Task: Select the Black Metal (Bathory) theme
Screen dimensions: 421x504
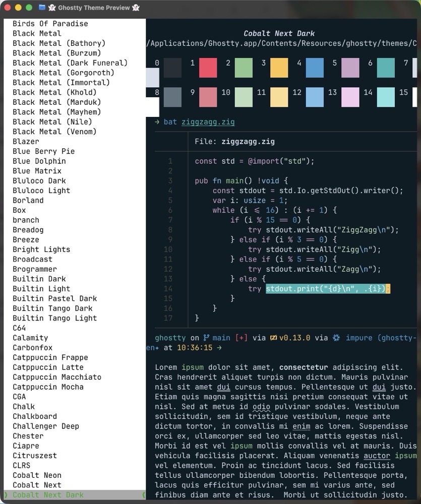Action: 59,43
